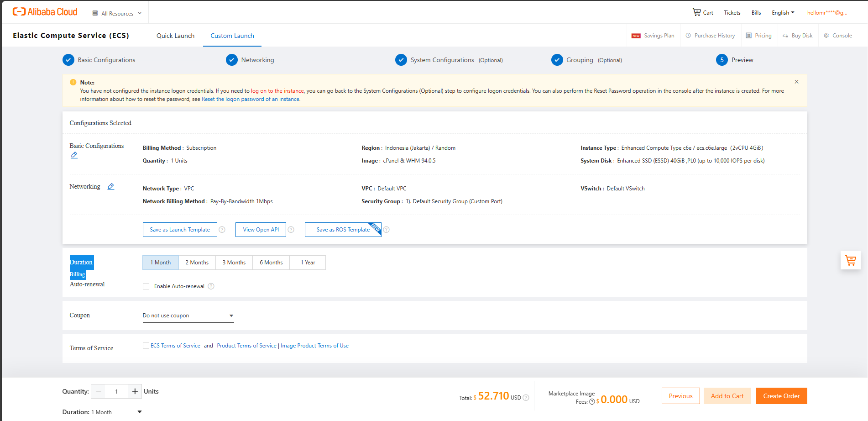Edit Basic Configurations pencil icon
868x421 pixels.
(74, 155)
